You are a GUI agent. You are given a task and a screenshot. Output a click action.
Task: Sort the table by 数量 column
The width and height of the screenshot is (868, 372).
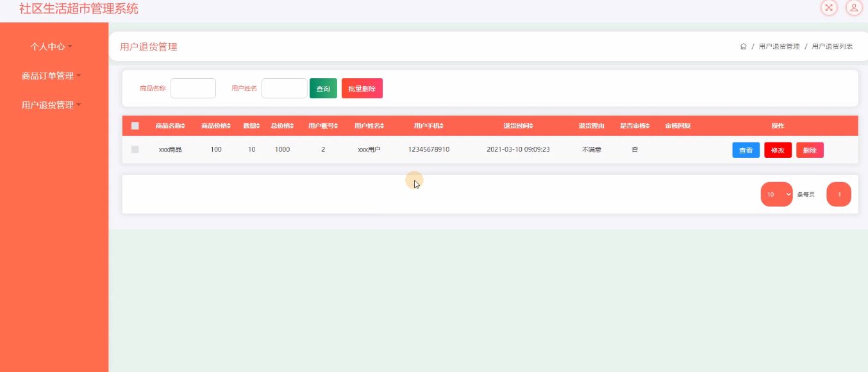tap(251, 126)
